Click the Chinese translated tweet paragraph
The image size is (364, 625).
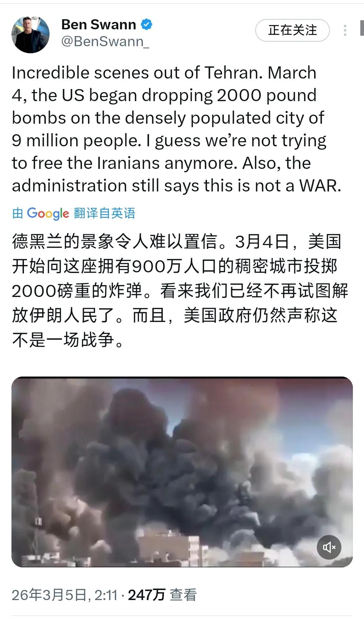tap(180, 291)
